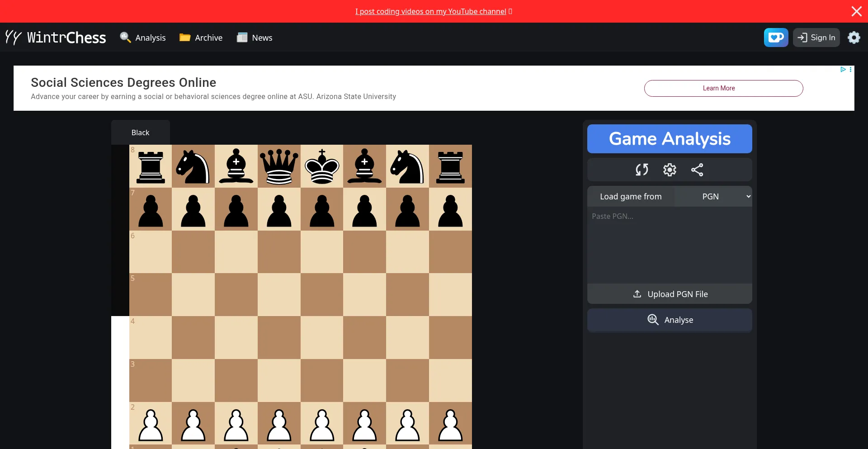Focus the Paste PGN text area

pos(670,245)
